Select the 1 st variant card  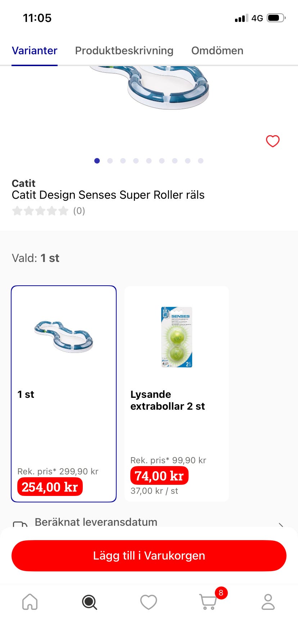click(64, 394)
